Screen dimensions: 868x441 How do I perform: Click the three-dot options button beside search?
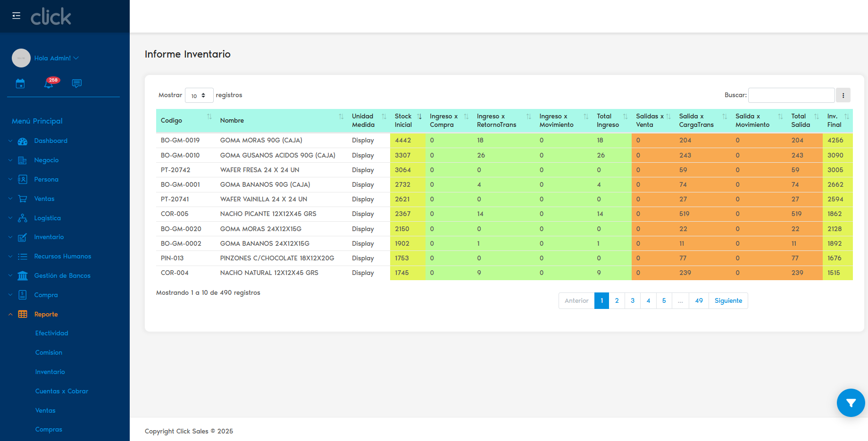pos(843,95)
